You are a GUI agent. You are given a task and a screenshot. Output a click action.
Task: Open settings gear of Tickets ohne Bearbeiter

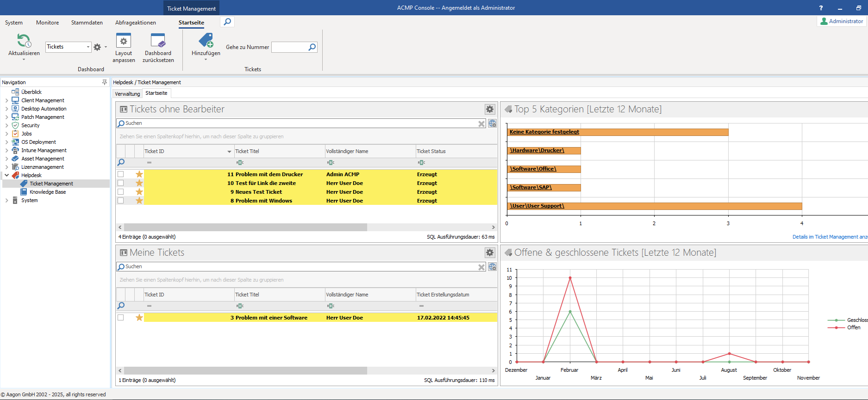pyautogui.click(x=489, y=109)
